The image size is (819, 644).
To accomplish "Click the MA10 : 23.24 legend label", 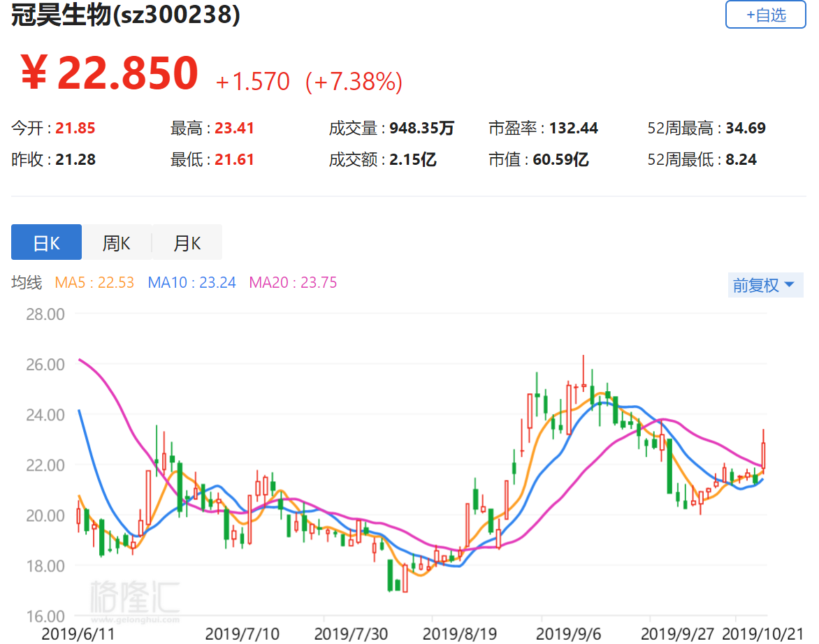I will coord(191,282).
